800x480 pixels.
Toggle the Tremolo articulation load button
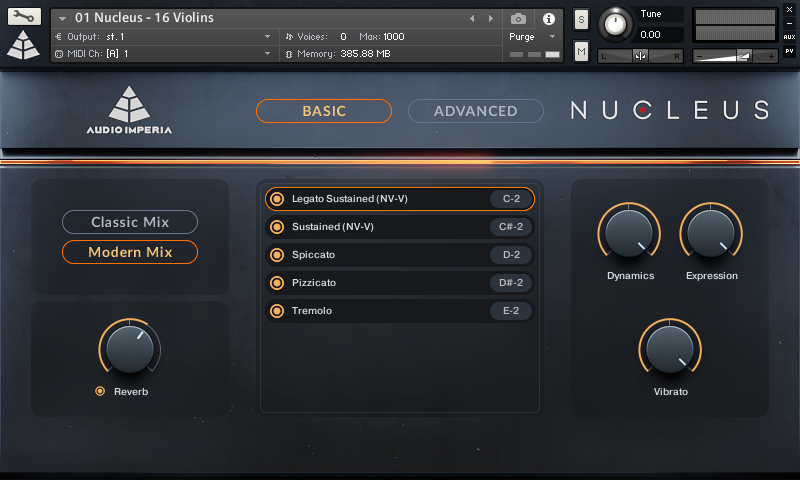tap(277, 311)
